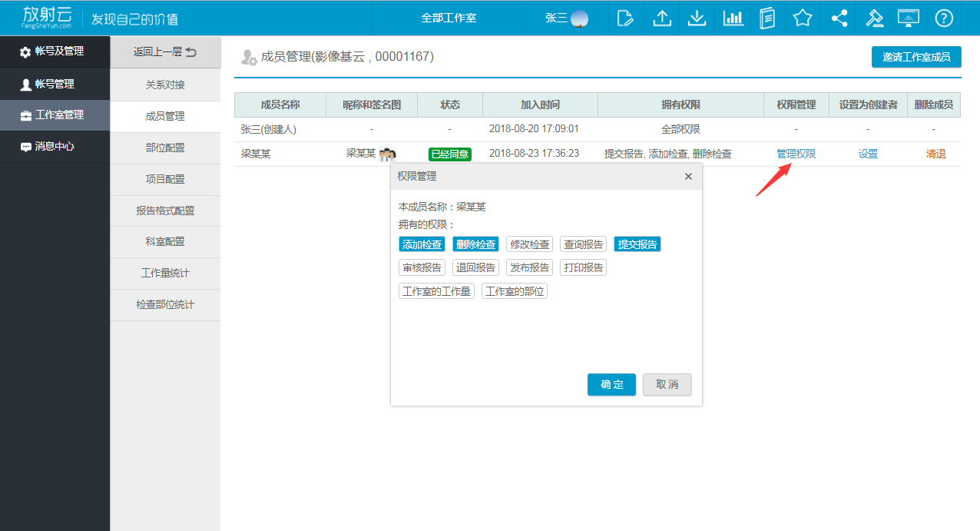The width and height of the screenshot is (980, 531).
Task: Click the 确定 button in dialog
Action: 611,384
